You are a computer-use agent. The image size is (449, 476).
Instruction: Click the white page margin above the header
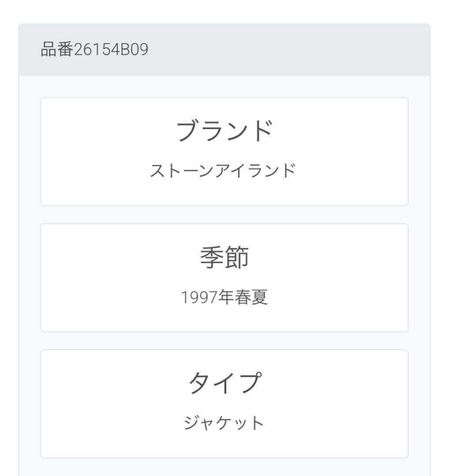click(x=224, y=11)
